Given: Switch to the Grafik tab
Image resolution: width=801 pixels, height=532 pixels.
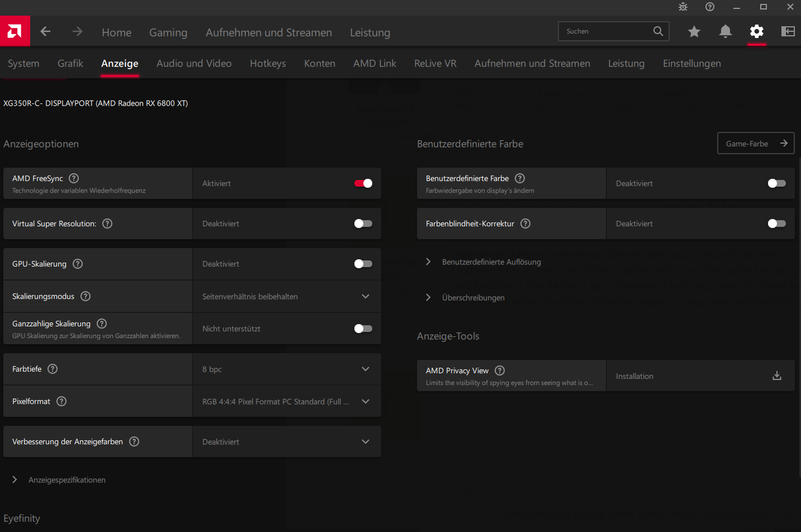Looking at the screenshot, I should point(70,64).
